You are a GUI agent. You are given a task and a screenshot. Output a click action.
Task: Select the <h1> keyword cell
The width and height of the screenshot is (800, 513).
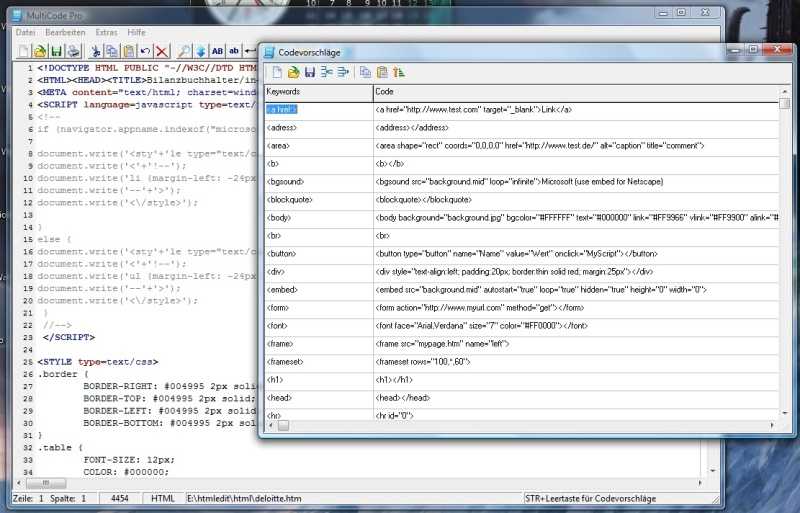coord(318,380)
